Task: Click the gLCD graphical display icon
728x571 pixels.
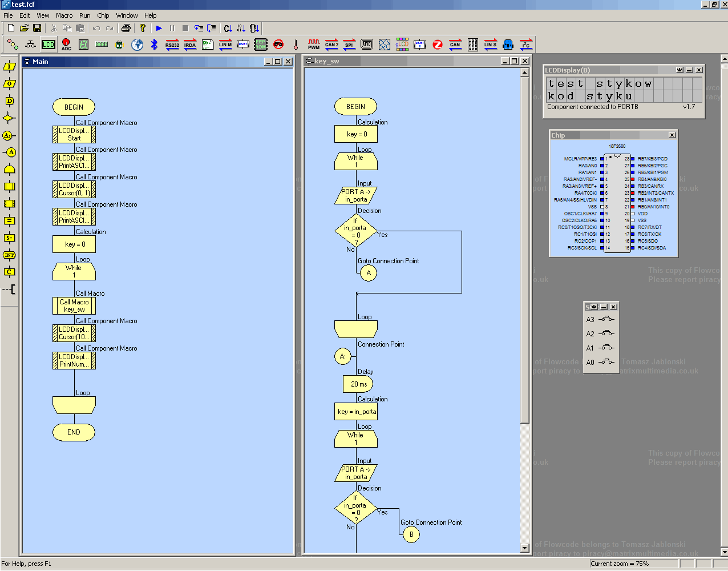Action: [402, 45]
